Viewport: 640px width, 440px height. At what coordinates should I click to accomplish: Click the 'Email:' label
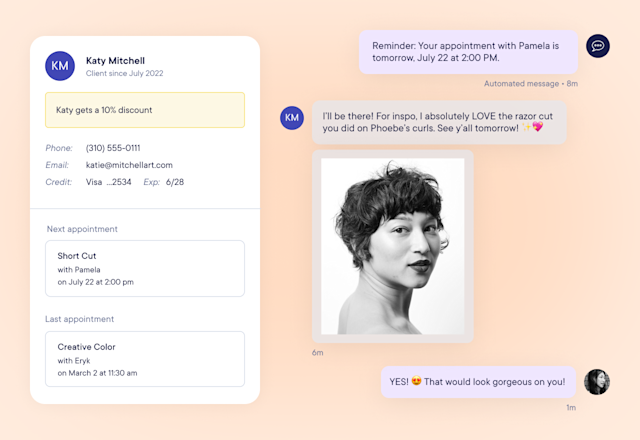(57, 165)
